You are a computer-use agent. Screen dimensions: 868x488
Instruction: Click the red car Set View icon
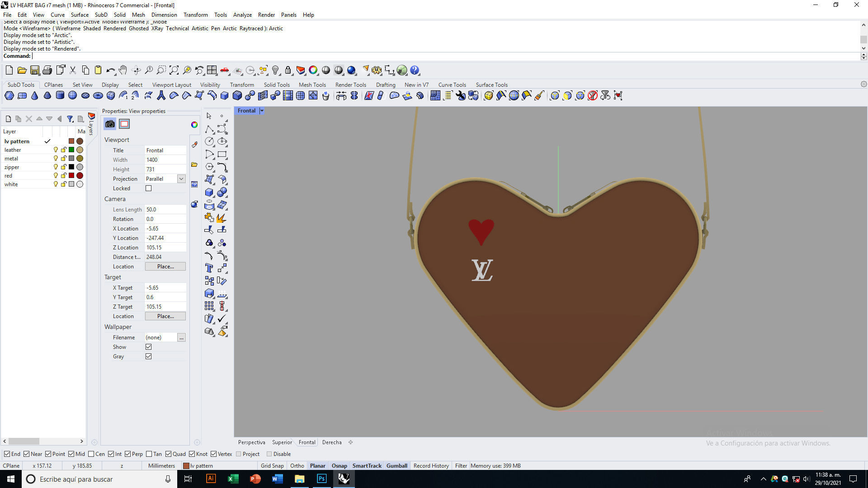point(224,70)
